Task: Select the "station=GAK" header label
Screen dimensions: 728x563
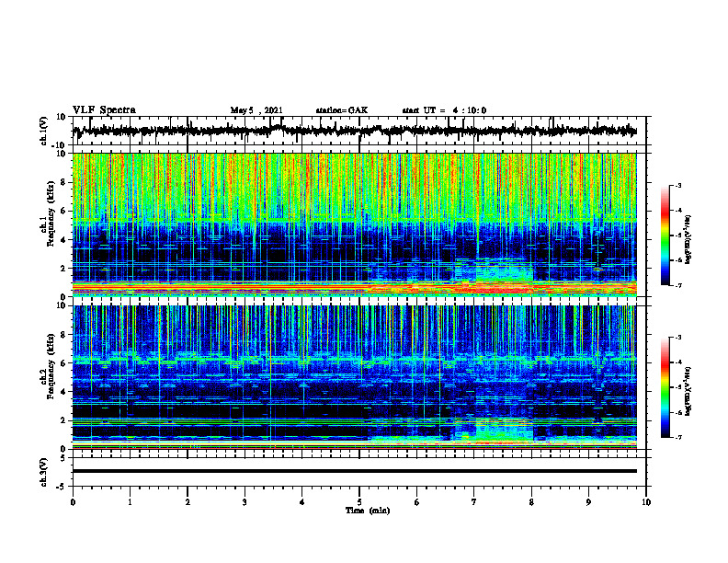Action: tap(342, 110)
